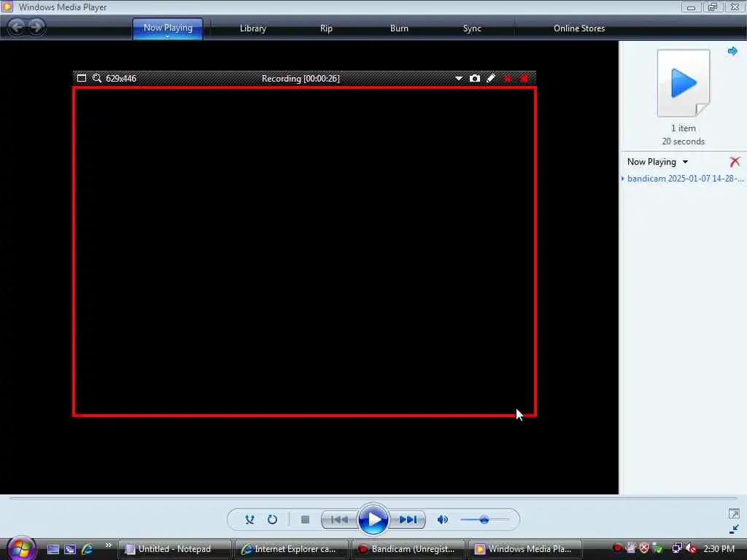747x560 pixels.
Task: Go to the previous track
Action: [339, 519]
